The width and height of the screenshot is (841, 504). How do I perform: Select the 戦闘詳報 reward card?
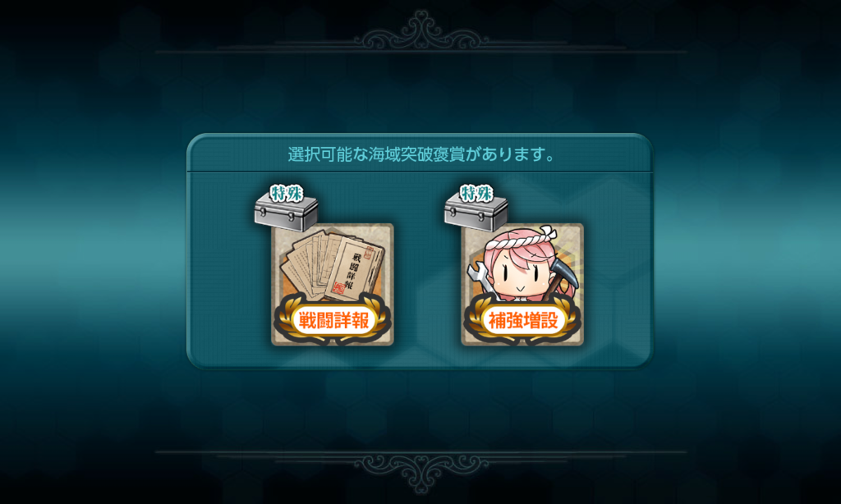(x=332, y=285)
